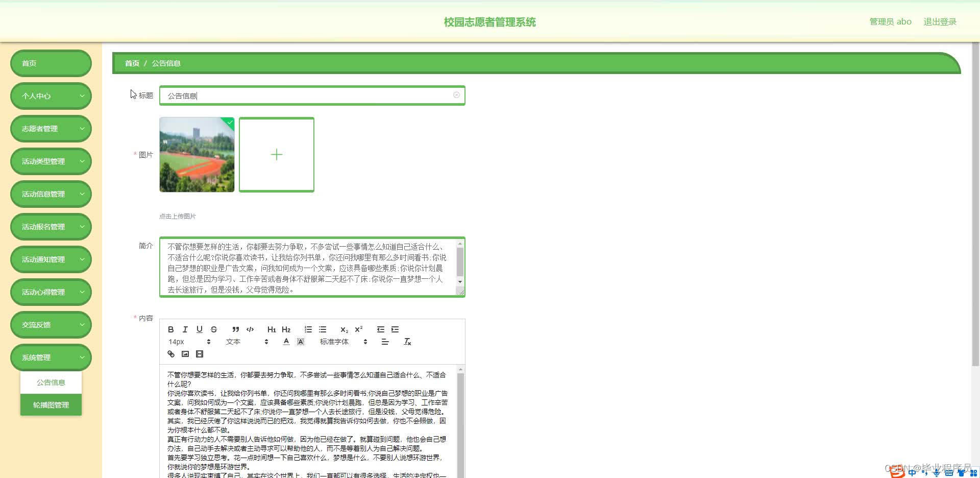Insert a blockquote in the content editor
The image size is (980, 478).
235,329
